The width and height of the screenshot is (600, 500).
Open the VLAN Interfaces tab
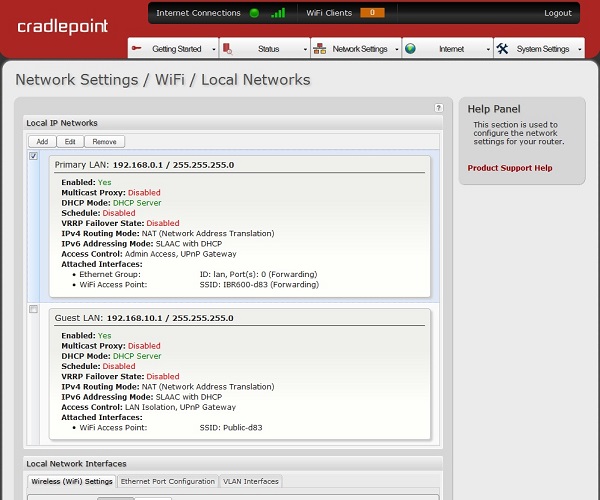coord(251,481)
